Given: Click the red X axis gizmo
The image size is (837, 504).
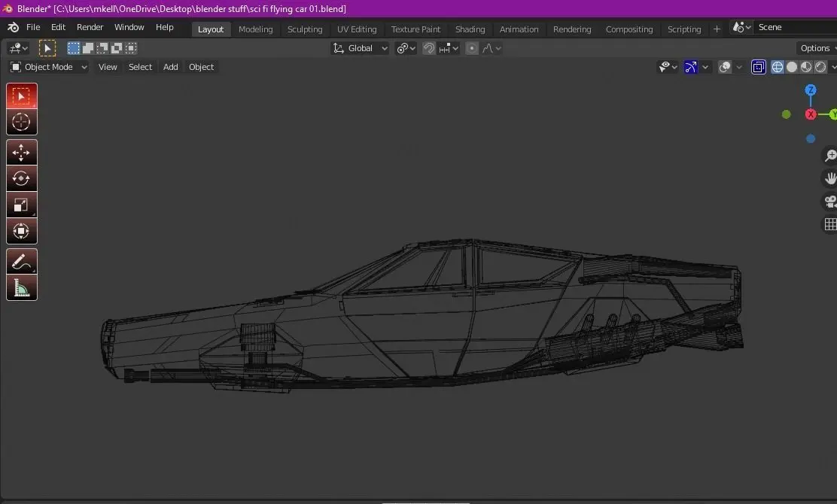Looking at the screenshot, I should 811,114.
